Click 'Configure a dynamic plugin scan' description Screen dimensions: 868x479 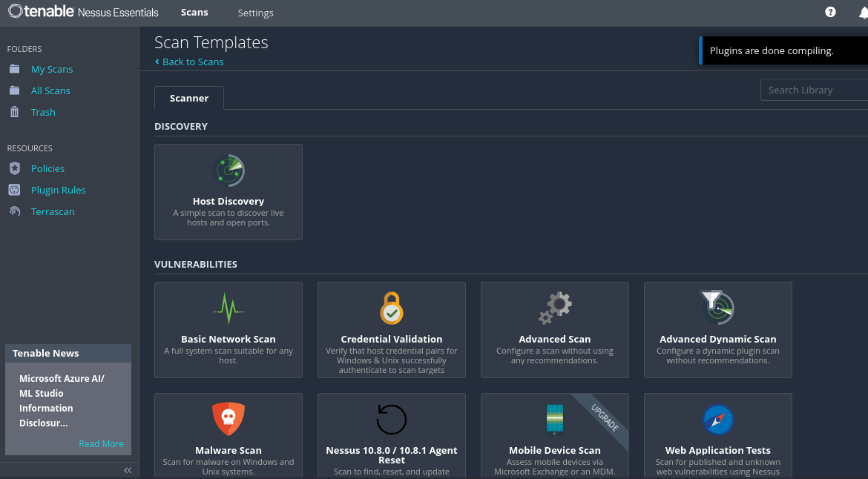(x=717, y=356)
